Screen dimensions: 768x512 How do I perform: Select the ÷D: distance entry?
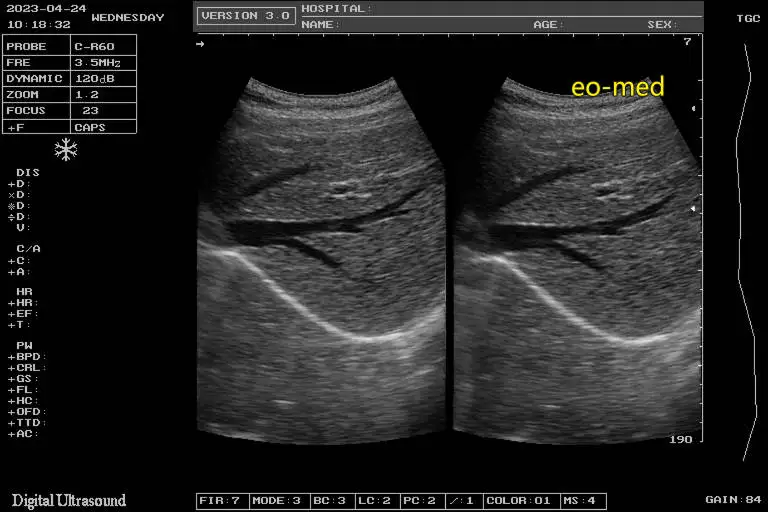(19, 217)
